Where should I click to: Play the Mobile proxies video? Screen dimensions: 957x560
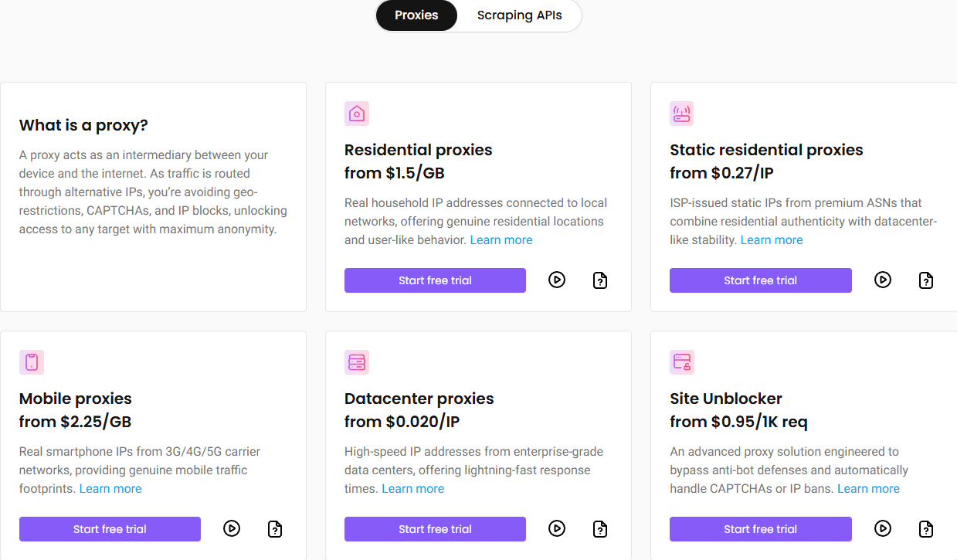[x=232, y=529]
